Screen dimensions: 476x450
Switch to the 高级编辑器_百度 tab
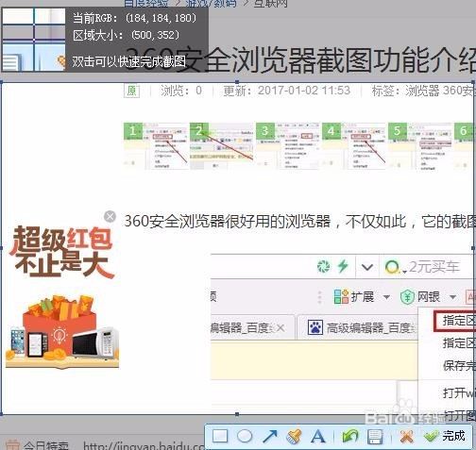pyautogui.click(x=357, y=327)
